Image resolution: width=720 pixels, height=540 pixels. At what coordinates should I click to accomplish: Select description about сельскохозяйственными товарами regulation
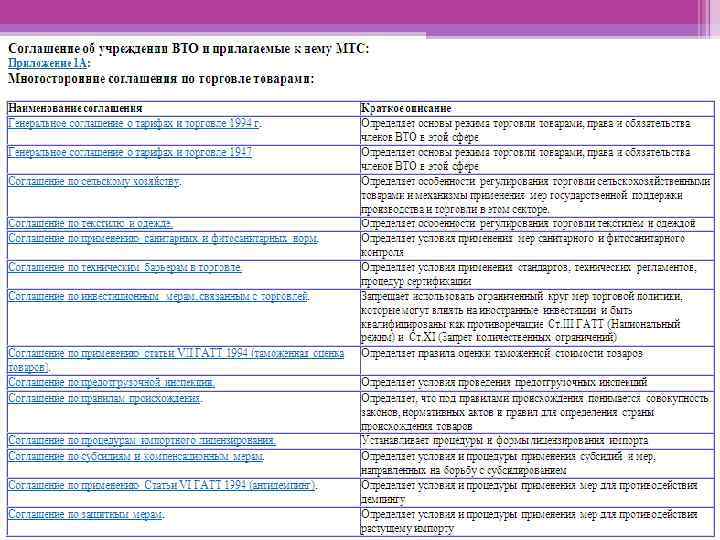(x=535, y=195)
